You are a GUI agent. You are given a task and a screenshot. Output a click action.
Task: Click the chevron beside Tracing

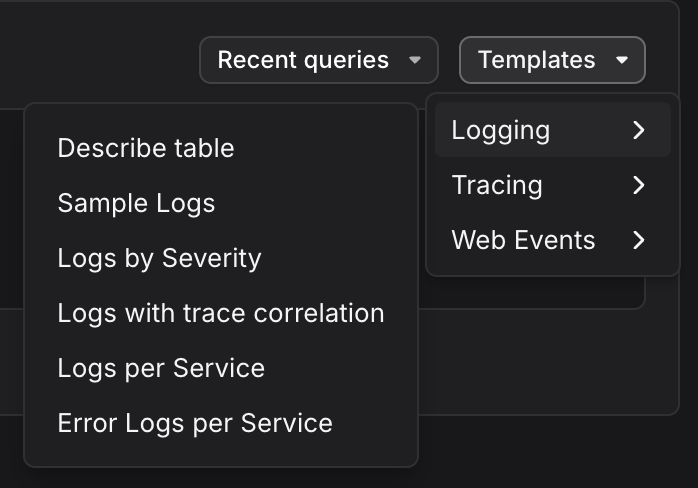click(639, 185)
